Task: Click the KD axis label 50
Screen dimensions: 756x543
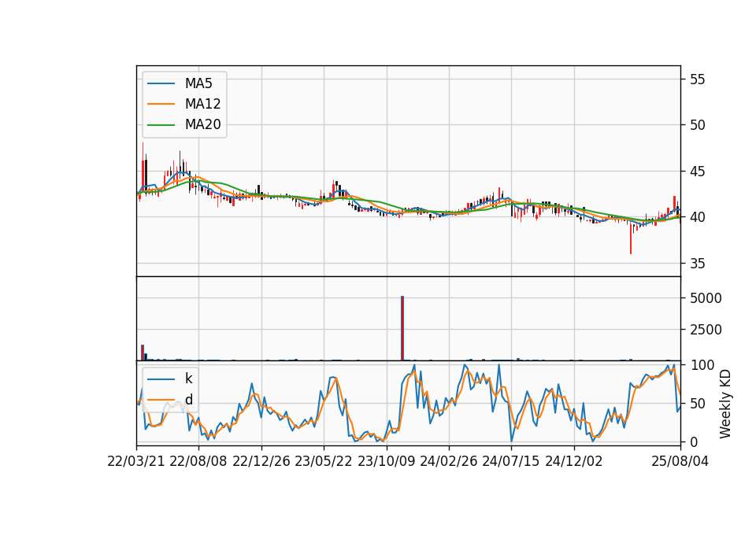Action: tap(697, 404)
